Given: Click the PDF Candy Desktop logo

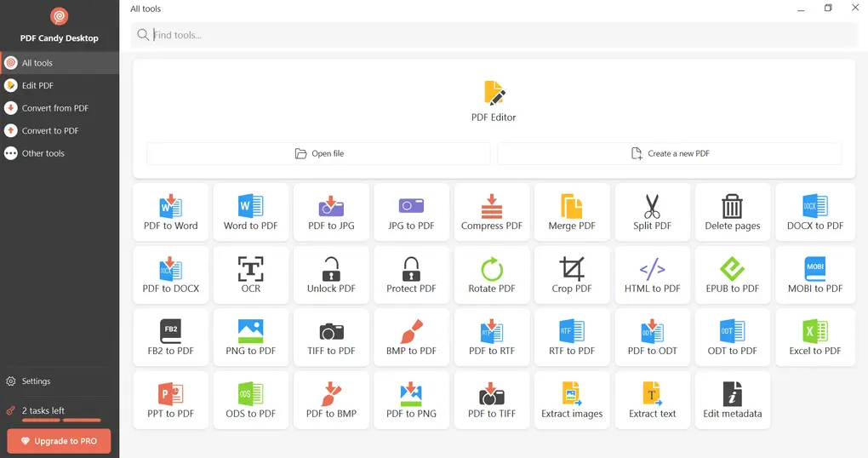Looking at the screenshot, I should pos(60,16).
